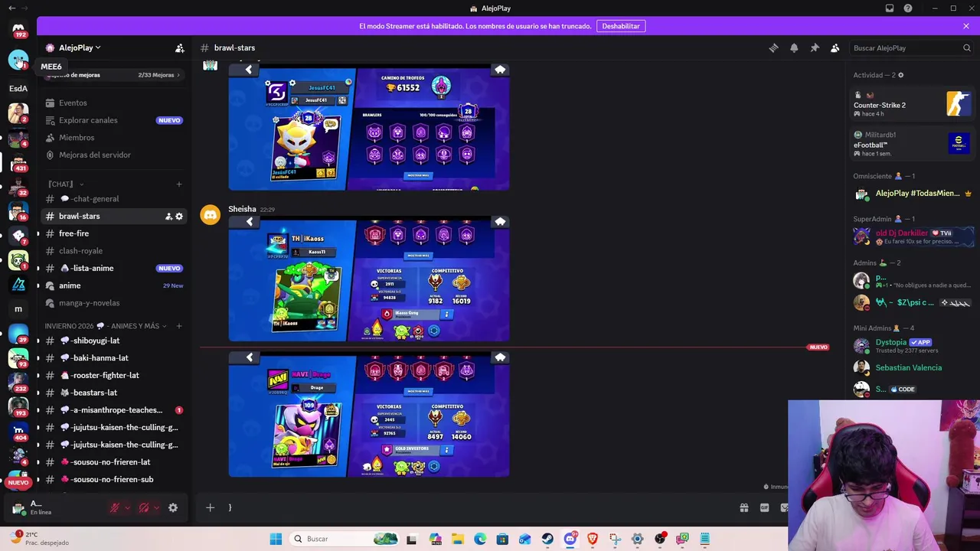This screenshot has width=980, height=551.
Task: Invite people icon next to AlejoPlay
Action: tap(180, 47)
